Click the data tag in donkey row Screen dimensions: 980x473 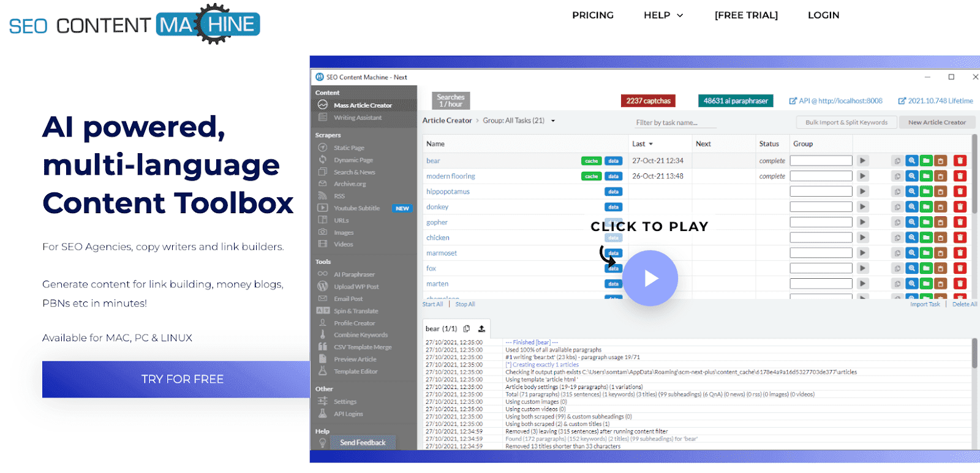point(613,207)
